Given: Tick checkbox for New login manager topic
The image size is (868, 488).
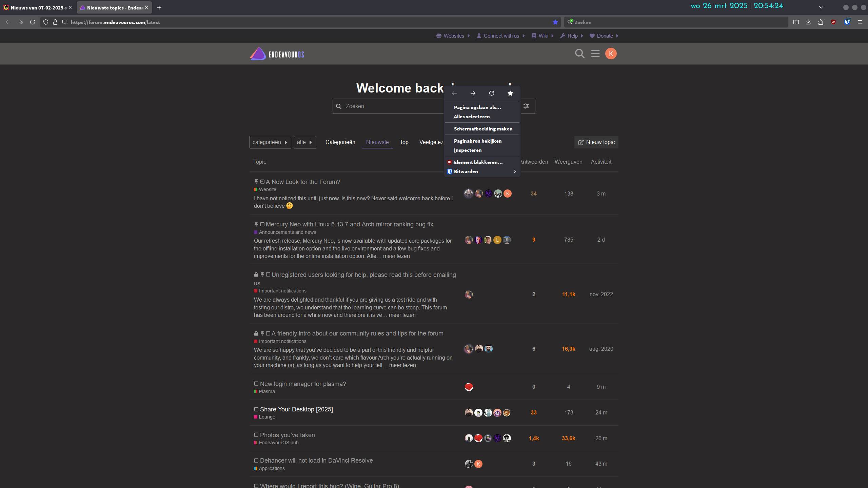Looking at the screenshot, I should [x=256, y=384].
